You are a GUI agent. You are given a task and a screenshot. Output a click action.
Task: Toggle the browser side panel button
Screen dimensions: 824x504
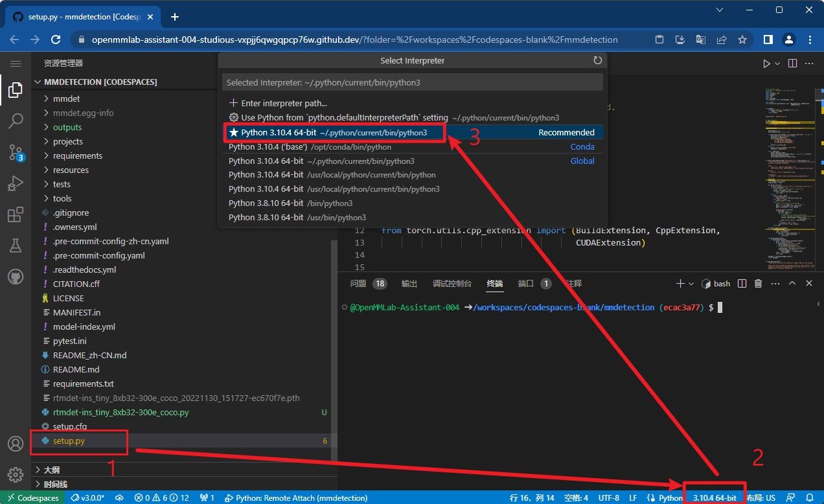[768, 40]
